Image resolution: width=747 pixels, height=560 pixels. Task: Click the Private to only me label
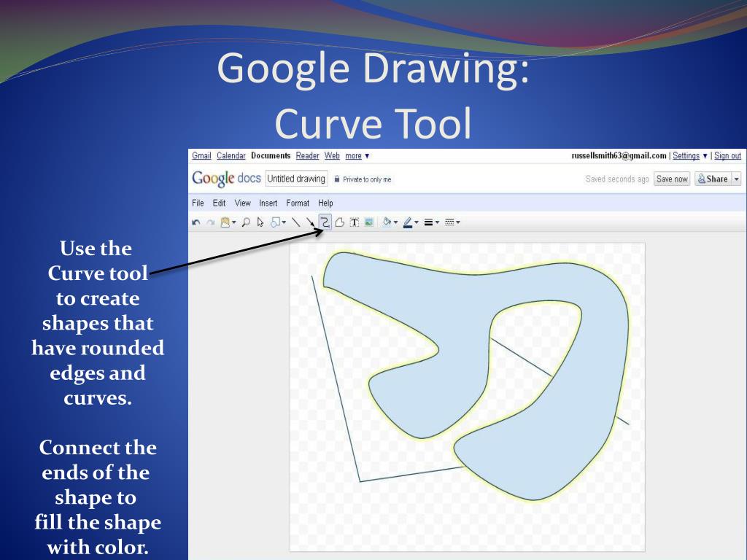(x=367, y=179)
